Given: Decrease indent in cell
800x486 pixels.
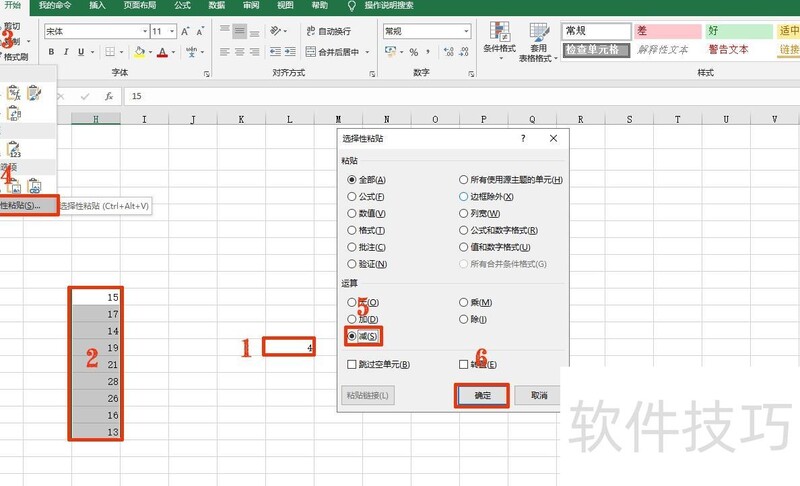Looking at the screenshot, I should (x=276, y=52).
